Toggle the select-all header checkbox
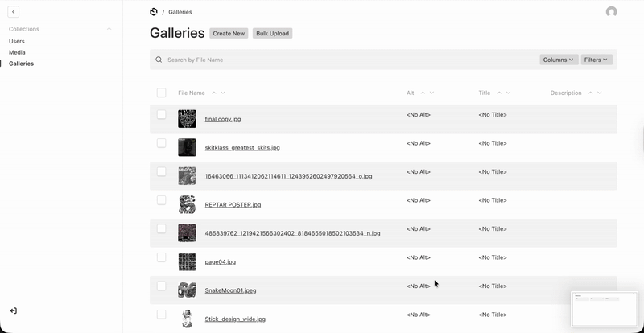 coord(162,92)
